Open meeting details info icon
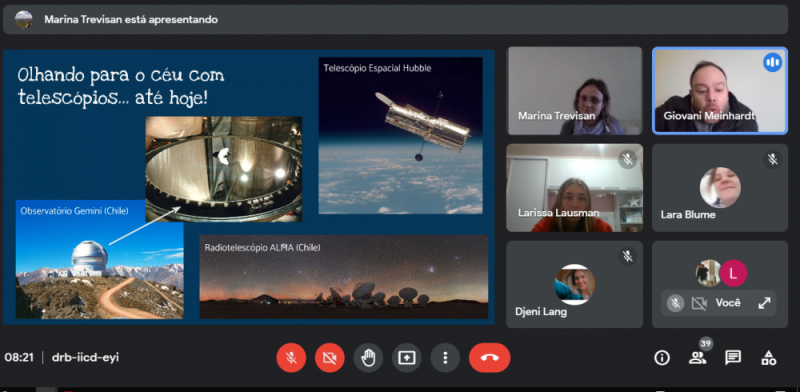The width and height of the screenshot is (800, 392). point(662,358)
